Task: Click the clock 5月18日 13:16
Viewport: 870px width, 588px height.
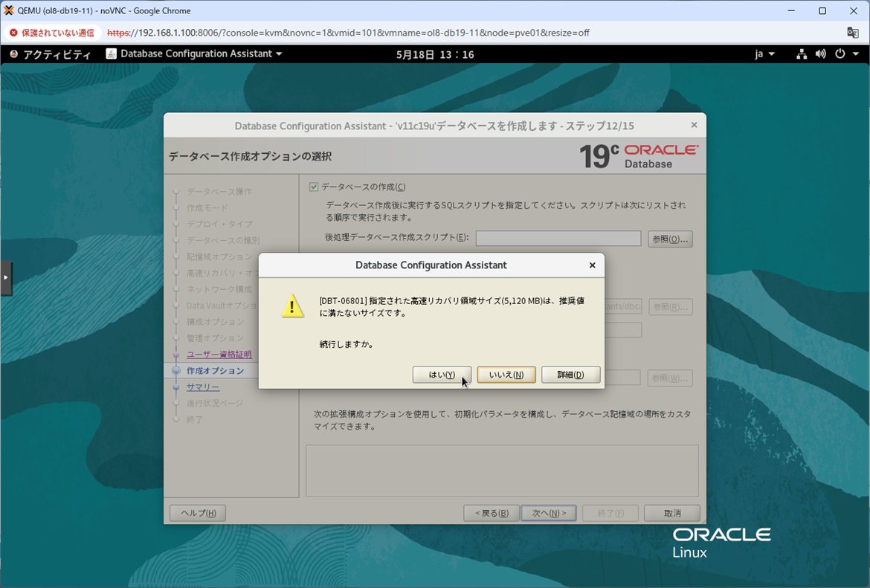Action: pyautogui.click(x=435, y=54)
